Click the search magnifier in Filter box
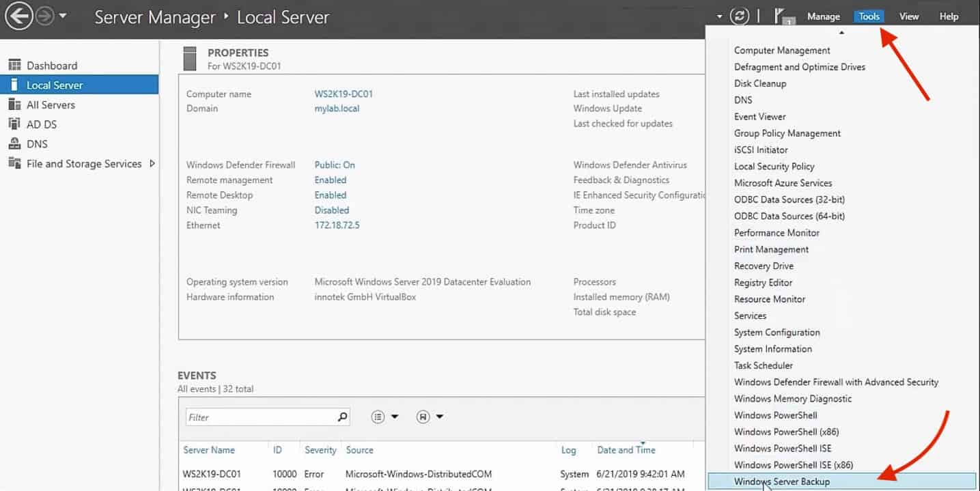This screenshot has width=980, height=491. 342,417
